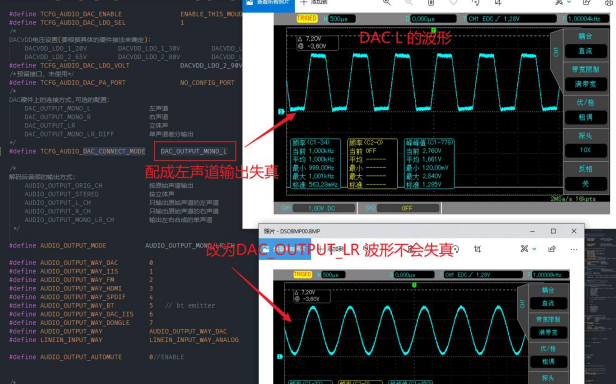Share the upper photo via share icon

[x=587, y=2]
